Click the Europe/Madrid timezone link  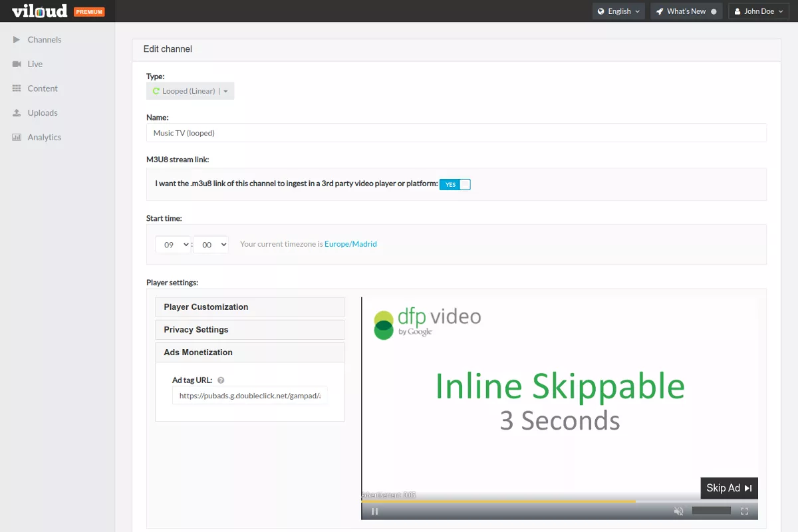[x=350, y=244]
